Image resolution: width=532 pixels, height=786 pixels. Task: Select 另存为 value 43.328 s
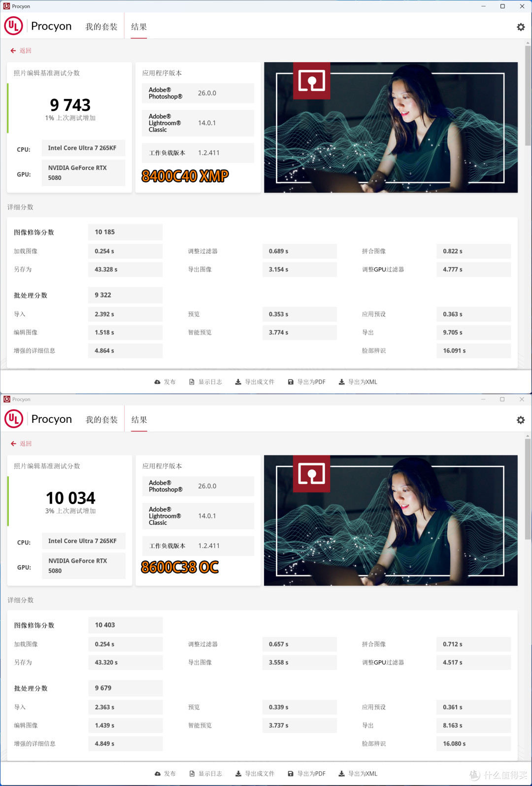coord(125,270)
